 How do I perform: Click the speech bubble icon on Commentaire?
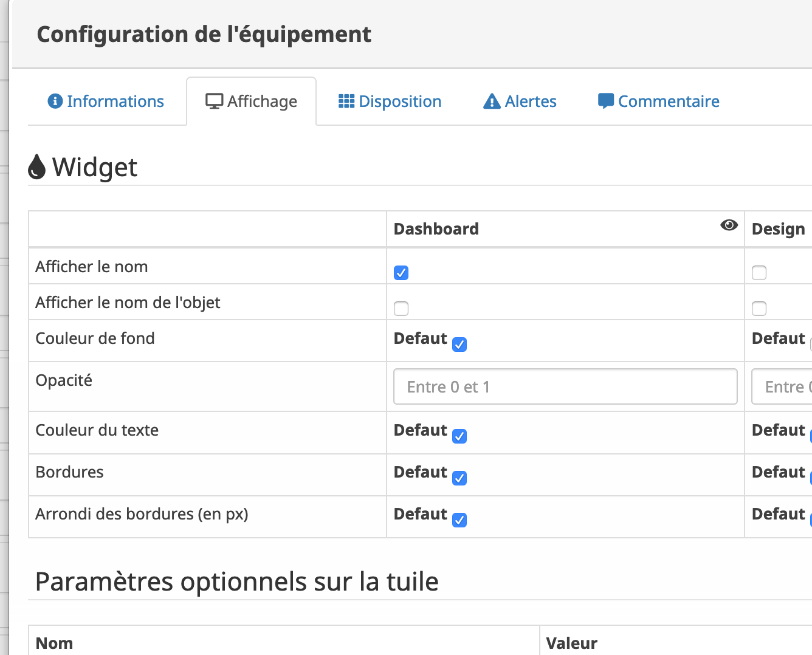click(606, 101)
